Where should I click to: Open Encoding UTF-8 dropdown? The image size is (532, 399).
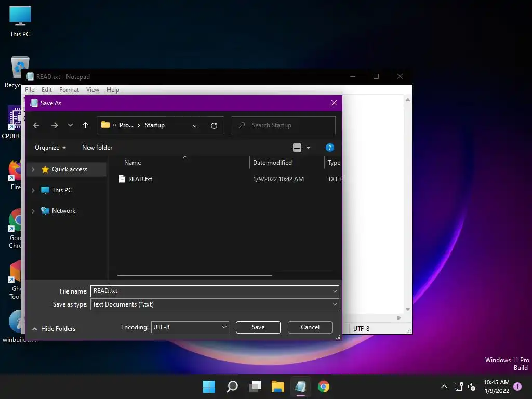click(190, 327)
